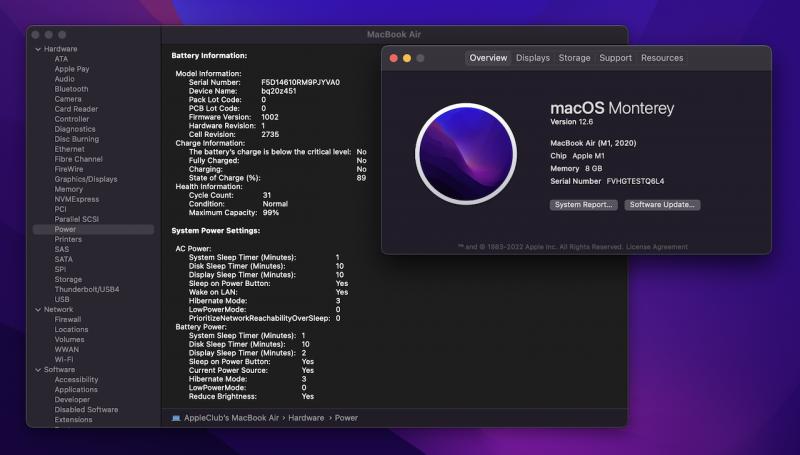Viewport: 800px width, 455px height.
Task: Select Thunderbolt/USB4 in the sidebar
Action: point(87,289)
